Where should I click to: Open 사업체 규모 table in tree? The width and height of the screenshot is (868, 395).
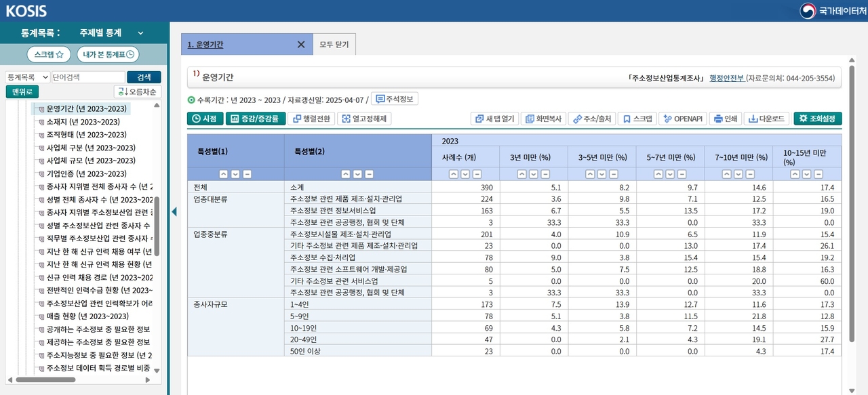point(91,161)
